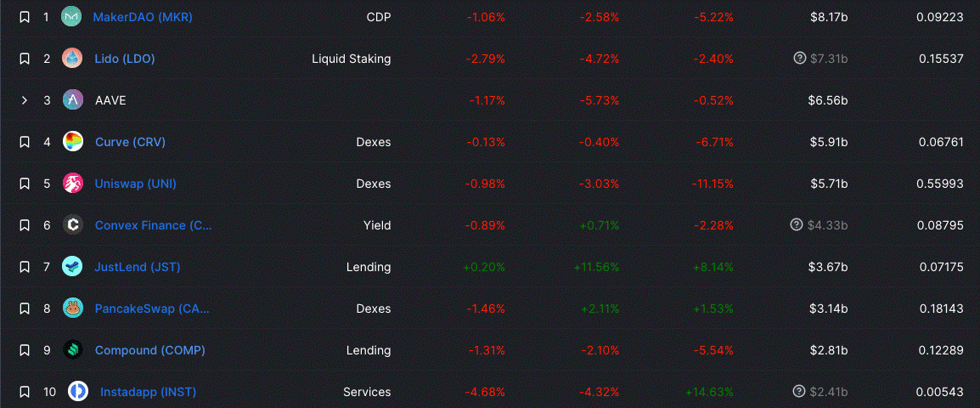The width and height of the screenshot is (980, 408).
Task: Click the Liquid Staking category for Lido
Action: 351,59
